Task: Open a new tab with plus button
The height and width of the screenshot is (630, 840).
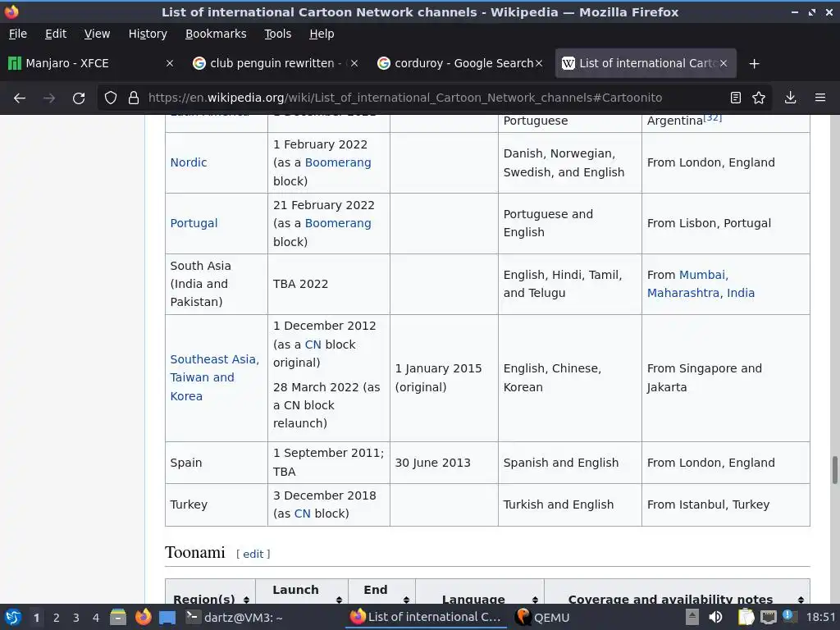Action: click(755, 64)
